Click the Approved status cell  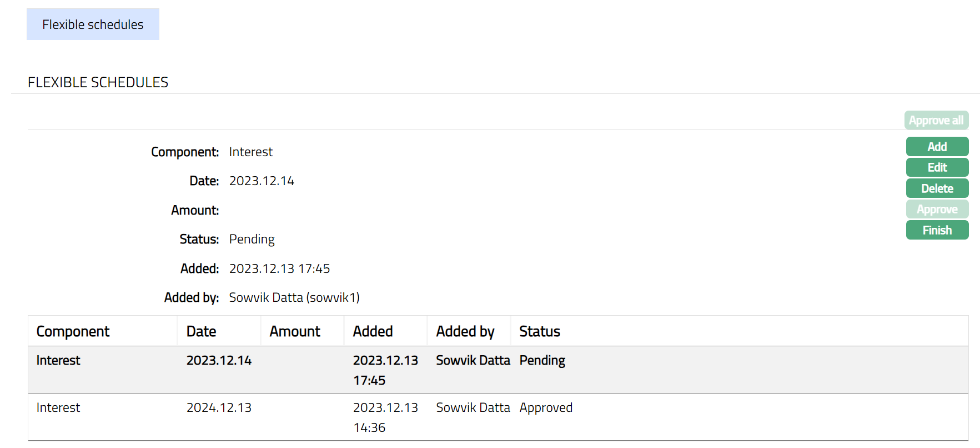546,408
